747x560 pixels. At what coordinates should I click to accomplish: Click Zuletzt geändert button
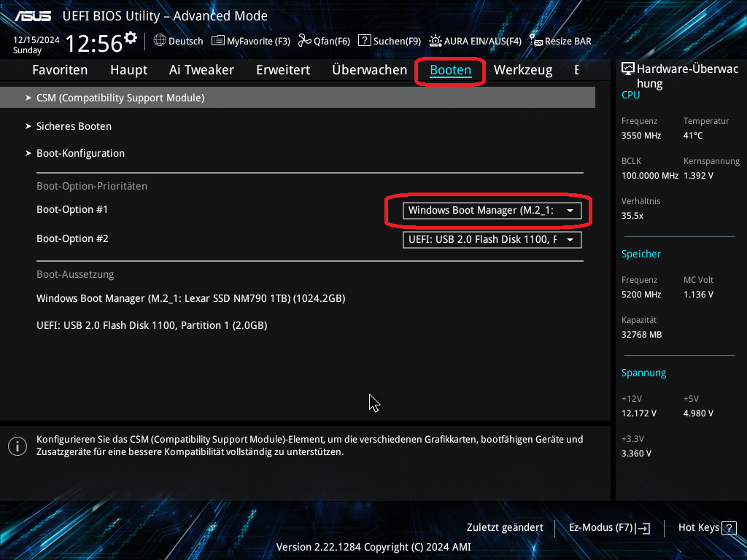click(505, 528)
